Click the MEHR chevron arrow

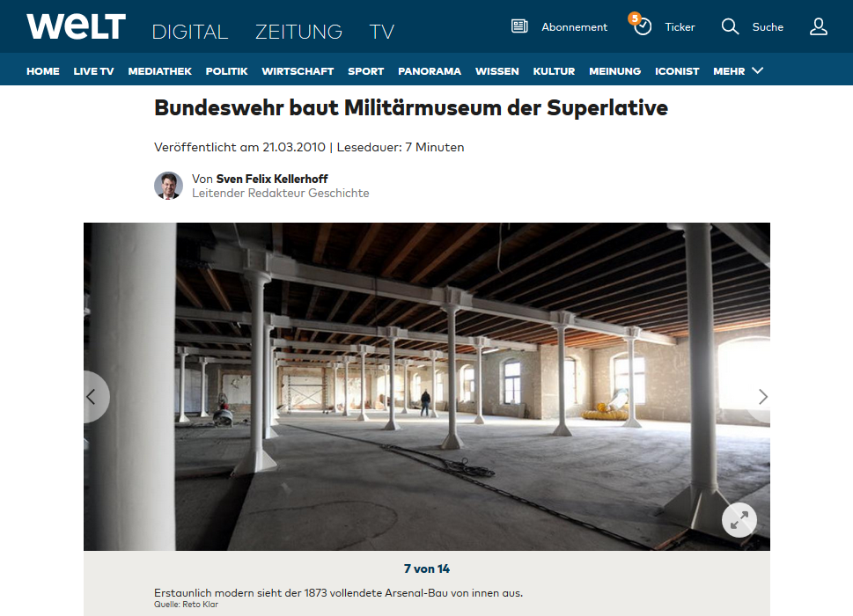(x=757, y=70)
